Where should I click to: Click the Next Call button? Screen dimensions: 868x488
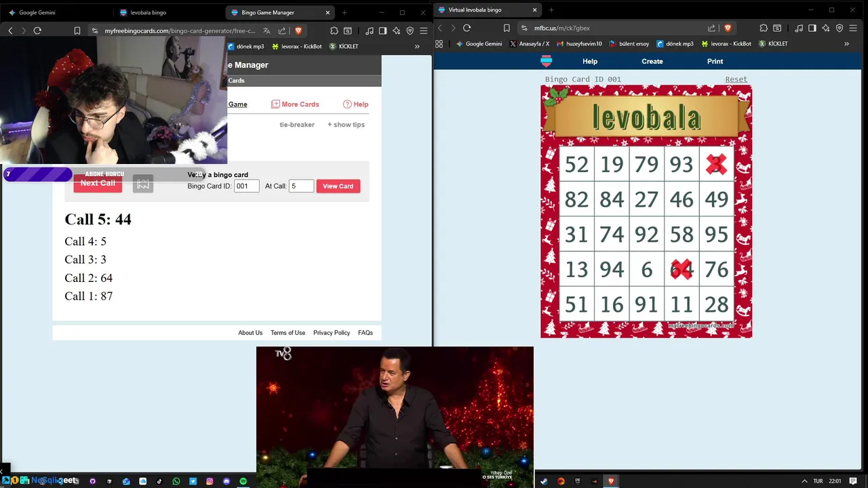98,183
